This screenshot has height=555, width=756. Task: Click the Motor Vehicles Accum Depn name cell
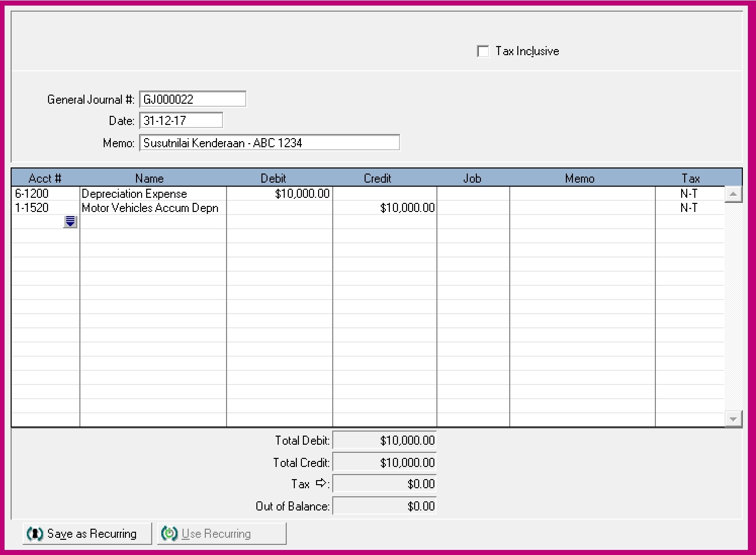click(153, 208)
